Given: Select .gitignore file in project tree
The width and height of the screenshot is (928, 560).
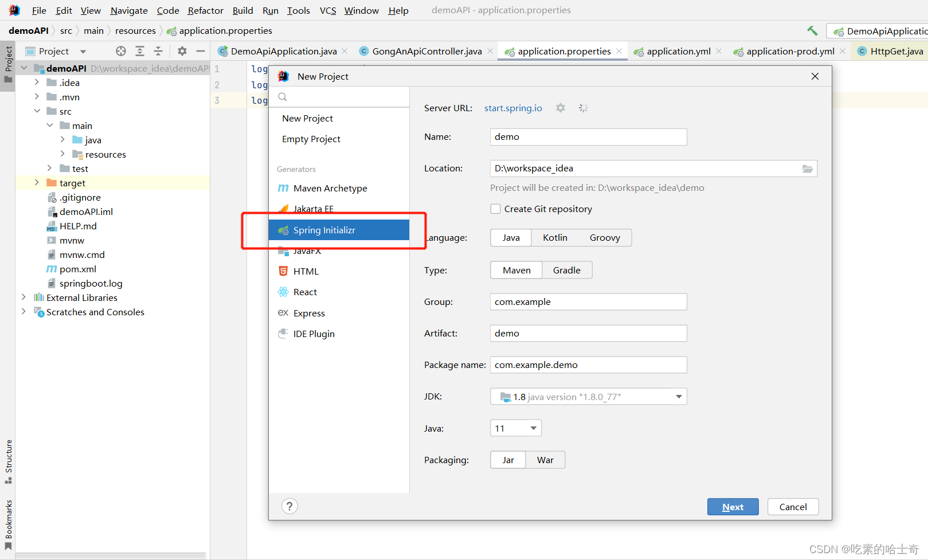Looking at the screenshot, I should pos(80,197).
